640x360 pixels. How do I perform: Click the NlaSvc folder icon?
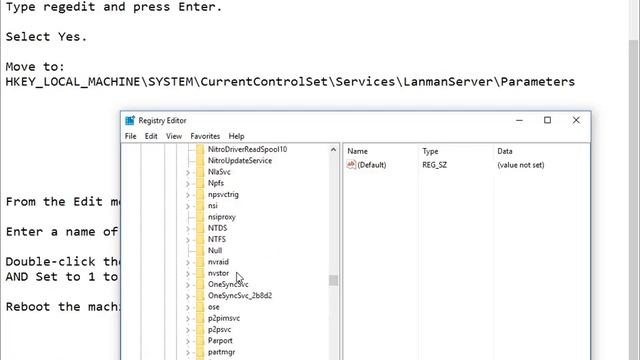200,172
